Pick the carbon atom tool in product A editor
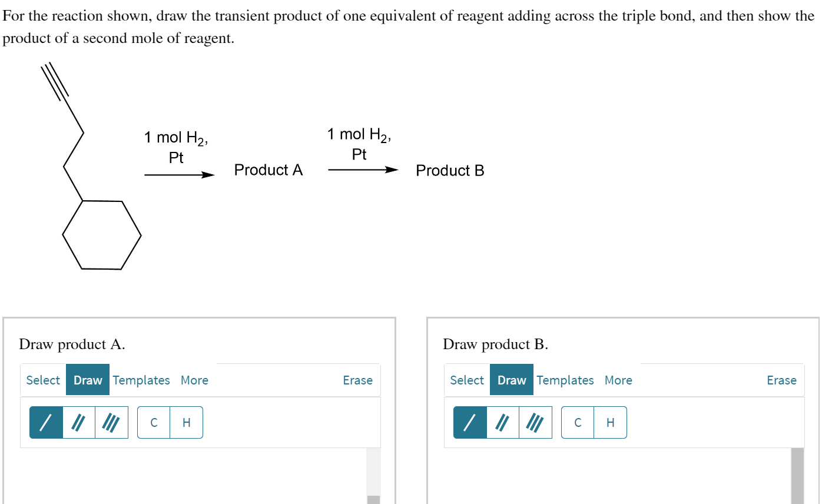This screenshot has width=822, height=504. point(154,422)
